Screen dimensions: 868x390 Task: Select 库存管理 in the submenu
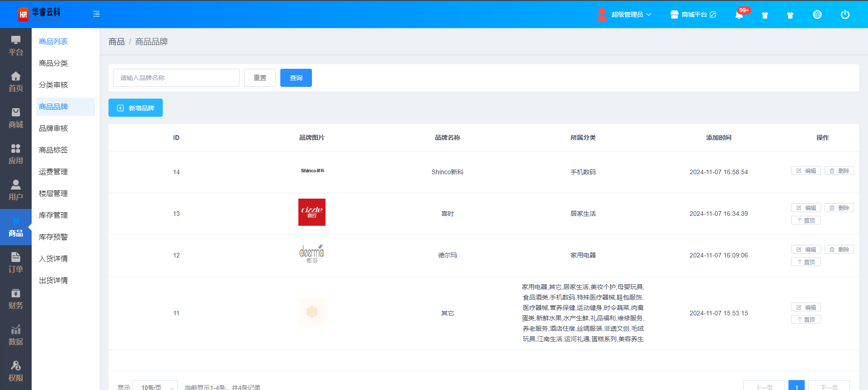pyautogui.click(x=53, y=215)
